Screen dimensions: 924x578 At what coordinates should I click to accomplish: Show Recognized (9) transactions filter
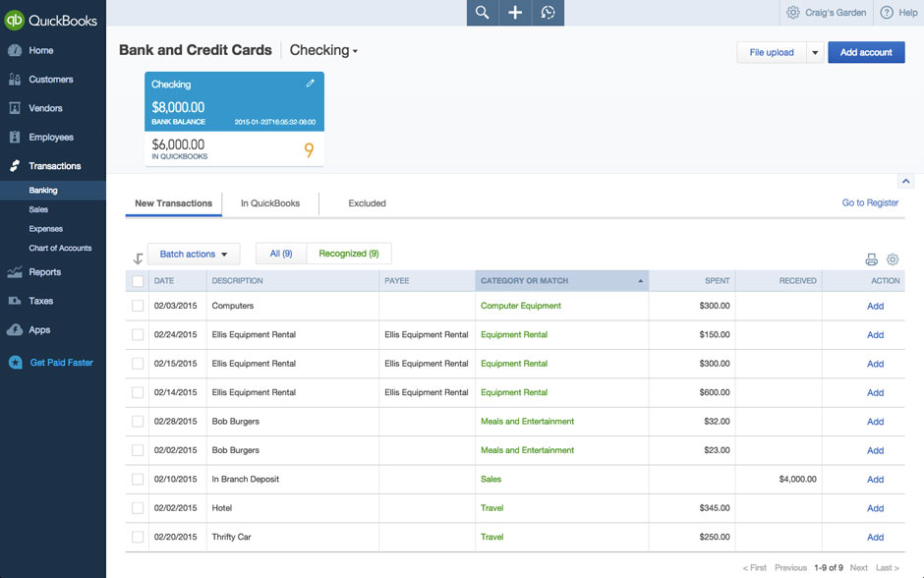pos(349,254)
